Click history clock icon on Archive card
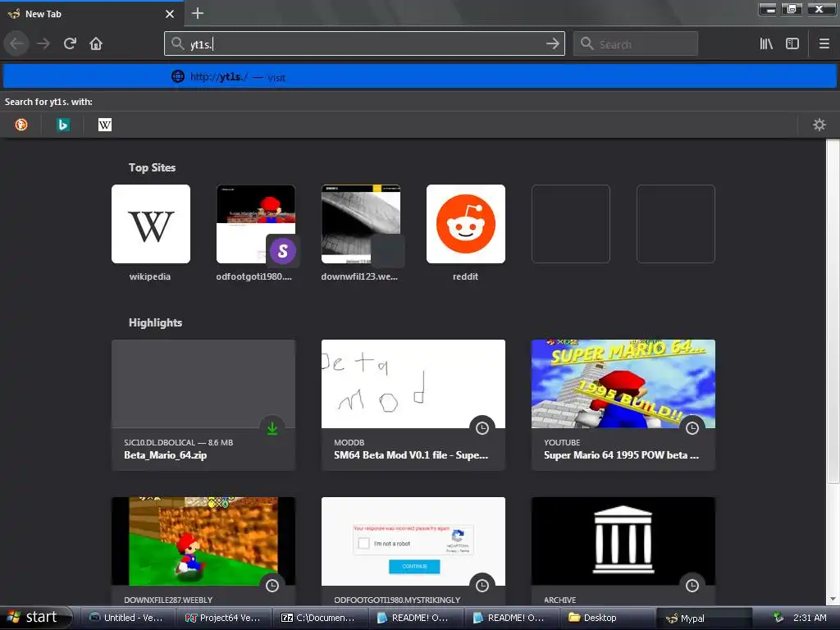Image resolution: width=840 pixels, height=630 pixels. [692, 586]
